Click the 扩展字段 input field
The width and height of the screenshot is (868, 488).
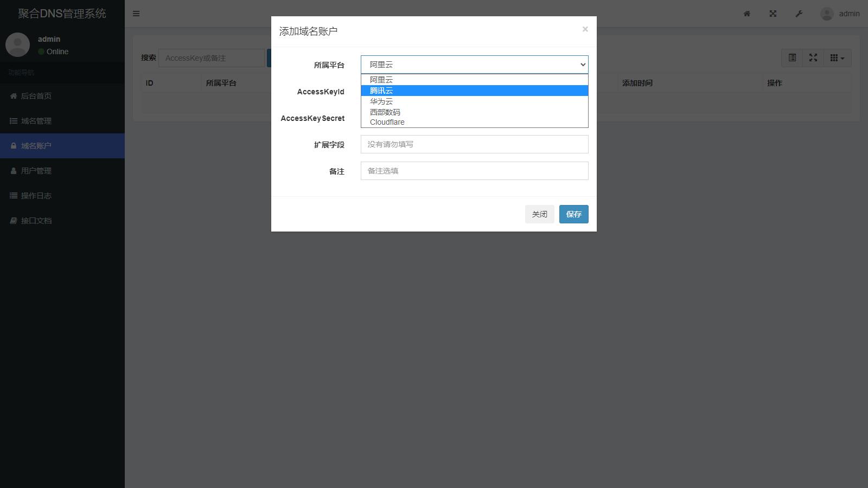[474, 144]
